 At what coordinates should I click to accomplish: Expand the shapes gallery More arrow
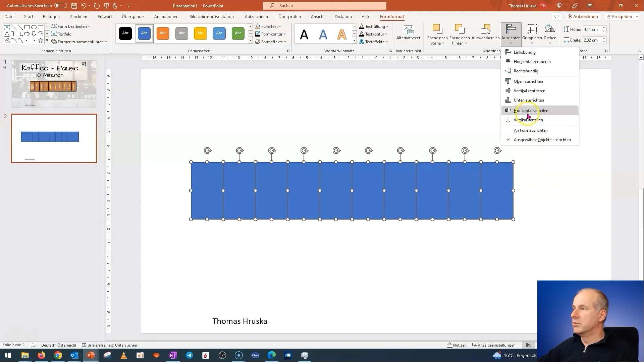(47, 41)
